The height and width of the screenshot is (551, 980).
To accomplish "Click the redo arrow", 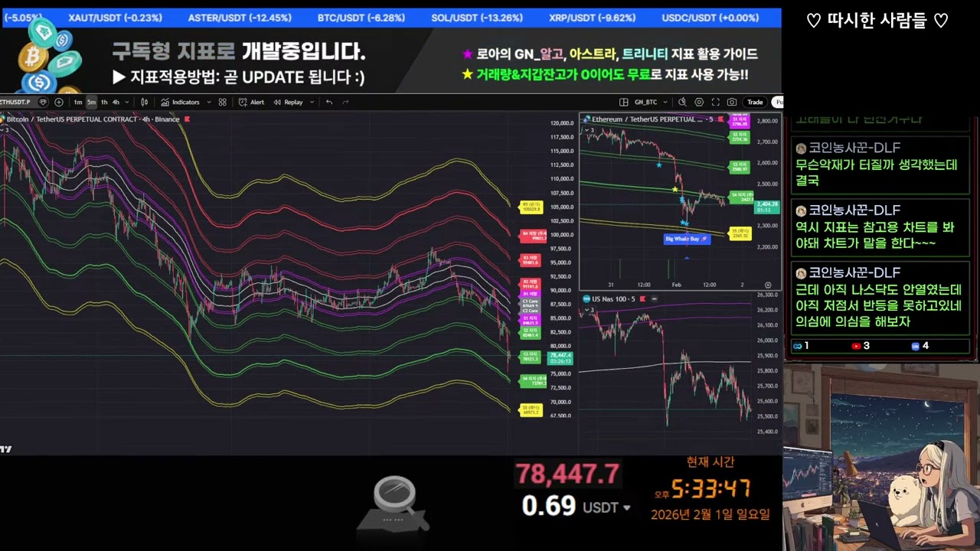I will pyautogui.click(x=345, y=102).
